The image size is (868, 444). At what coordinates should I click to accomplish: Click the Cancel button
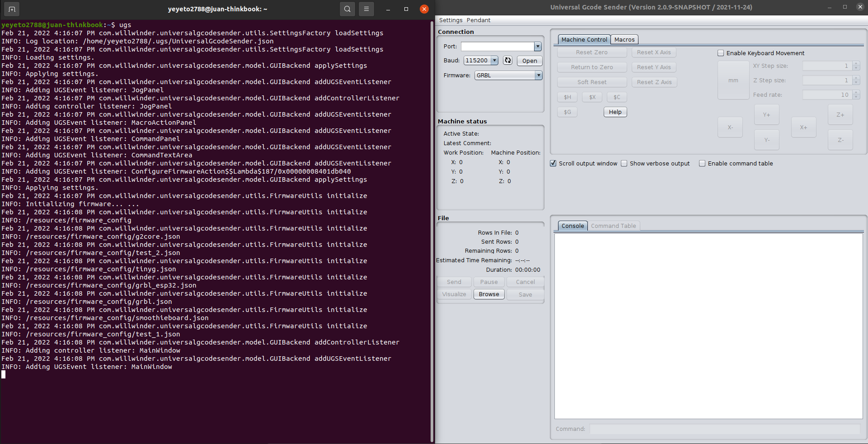click(525, 282)
